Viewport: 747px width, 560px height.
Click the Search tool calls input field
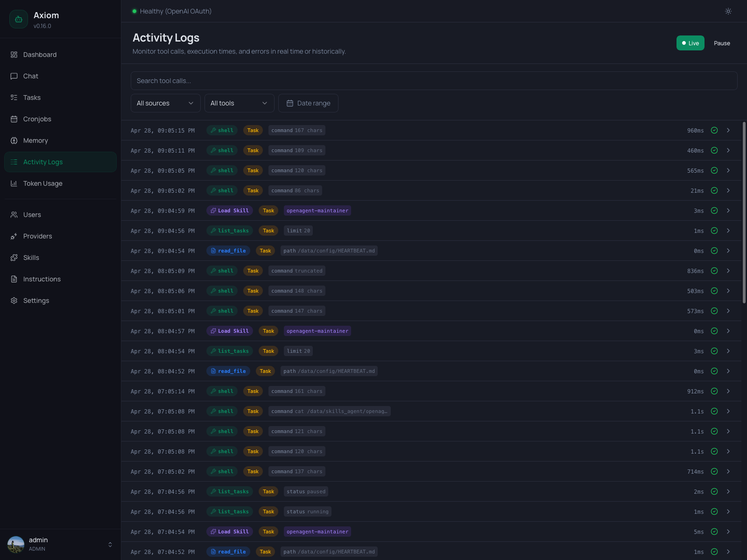tap(434, 81)
